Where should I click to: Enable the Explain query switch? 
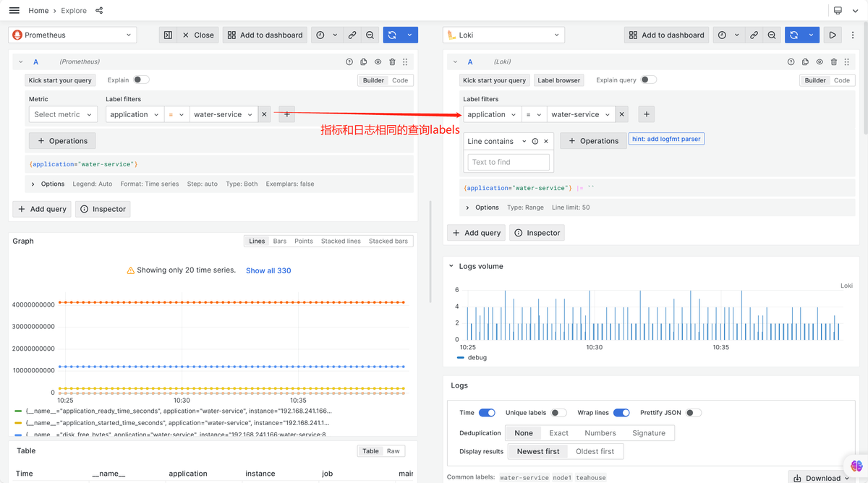click(649, 80)
